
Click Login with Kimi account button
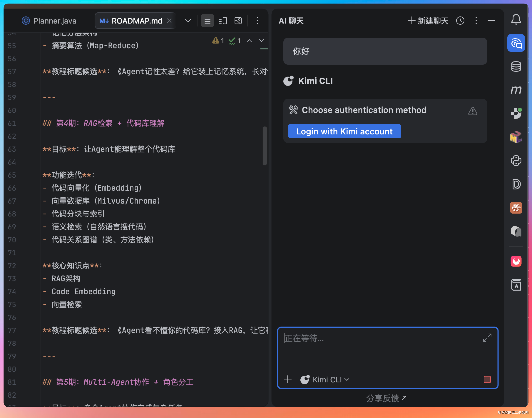(344, 131)
